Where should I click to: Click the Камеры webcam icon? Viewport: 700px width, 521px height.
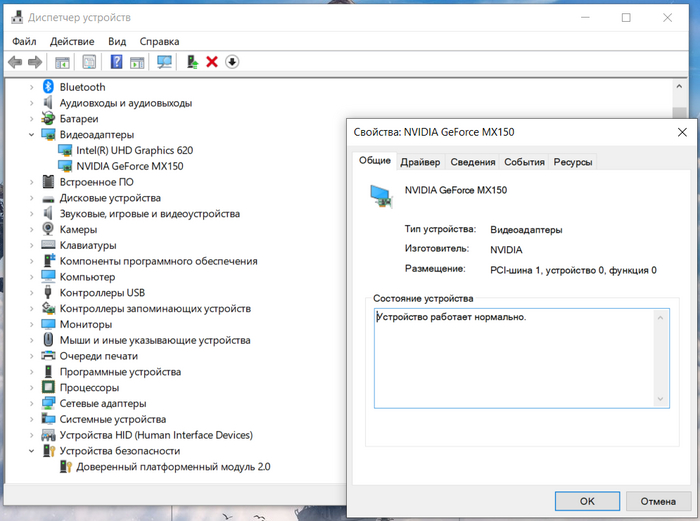(48, 229)
